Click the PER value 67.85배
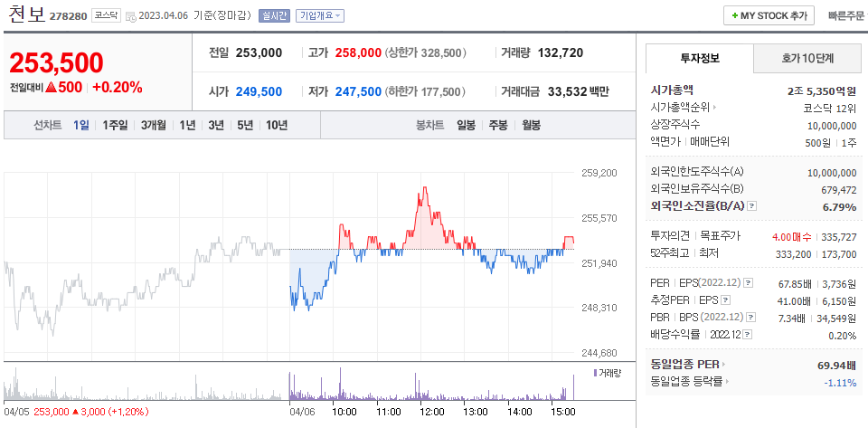 click(x=795, y=283)
